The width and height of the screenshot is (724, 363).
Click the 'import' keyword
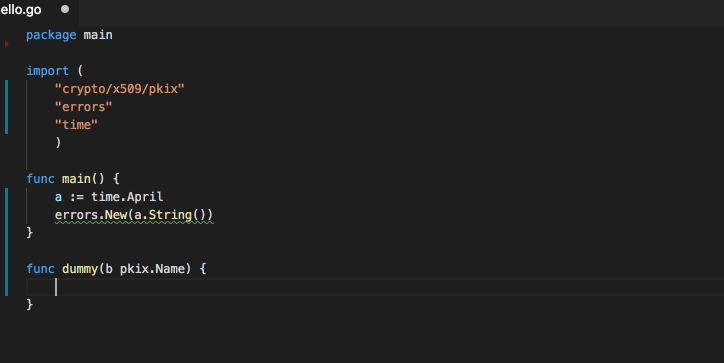[48, 71]
